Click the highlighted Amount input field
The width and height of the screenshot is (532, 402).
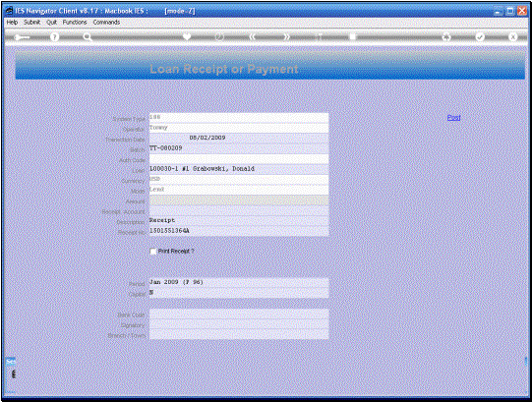click(239, 201)
